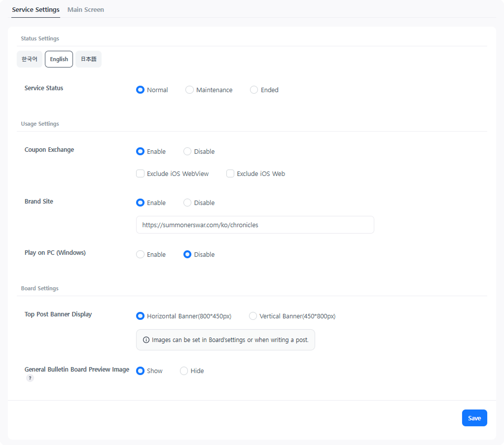Switch to the Main Screen tab

[x=85, y=10]
